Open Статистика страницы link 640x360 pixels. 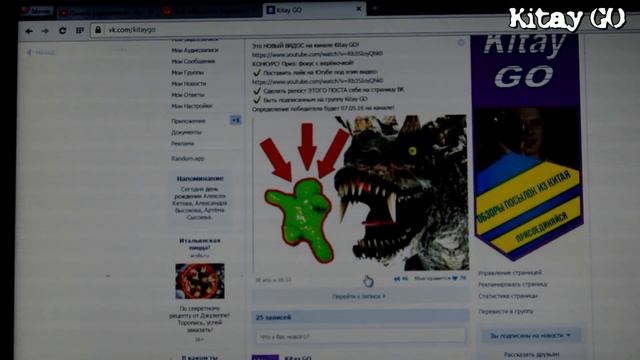[x=508, y=296]
